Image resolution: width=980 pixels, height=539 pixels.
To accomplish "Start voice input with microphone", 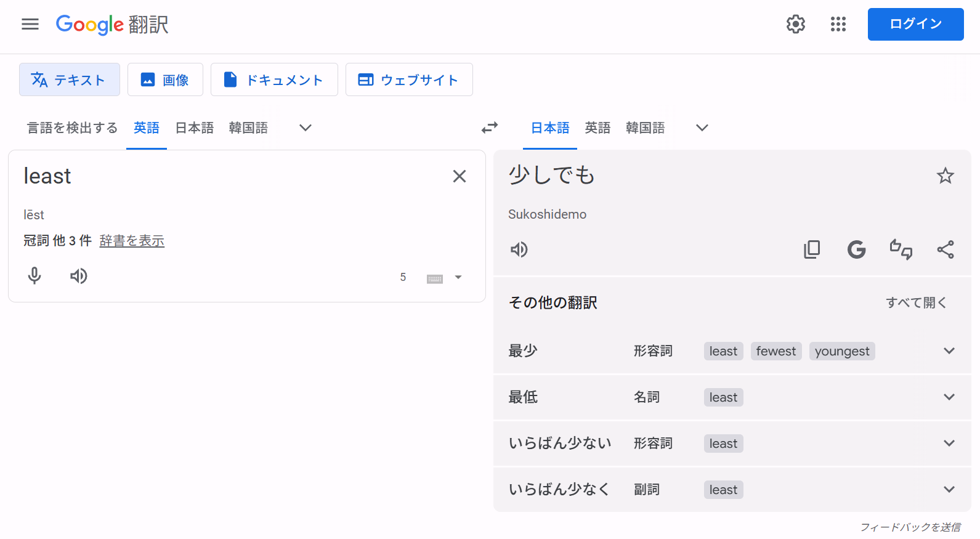I will point(34,275).
